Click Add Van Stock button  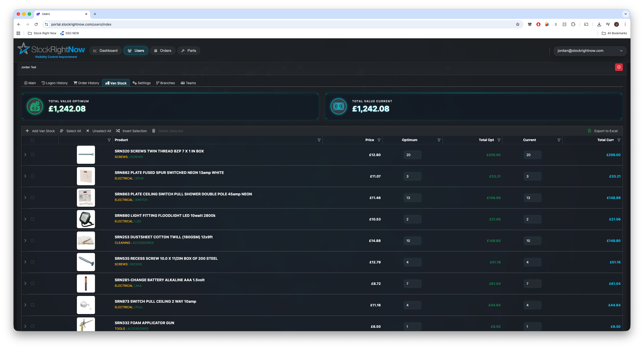(x=40, y=131)
